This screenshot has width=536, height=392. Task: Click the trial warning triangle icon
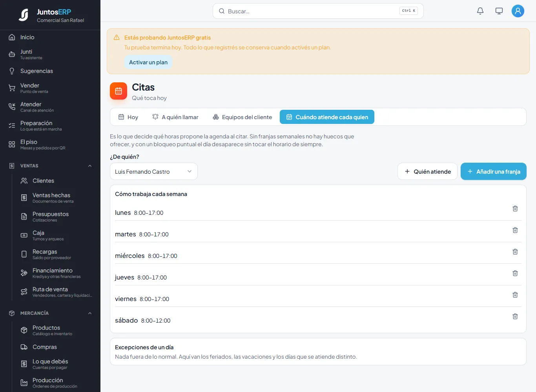[117, 38]
